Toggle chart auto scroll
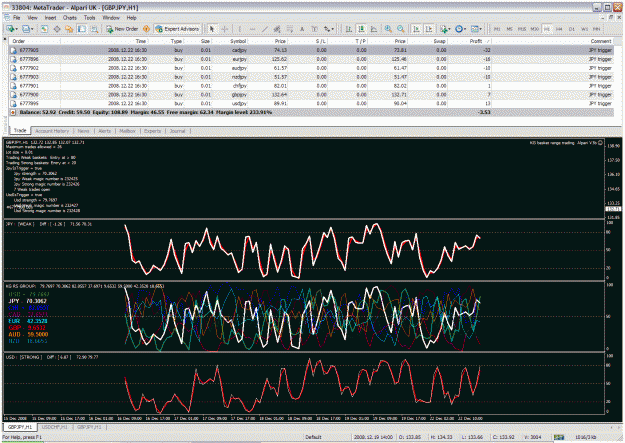This screenshot has width=625, height=443. tap(416, 29)
